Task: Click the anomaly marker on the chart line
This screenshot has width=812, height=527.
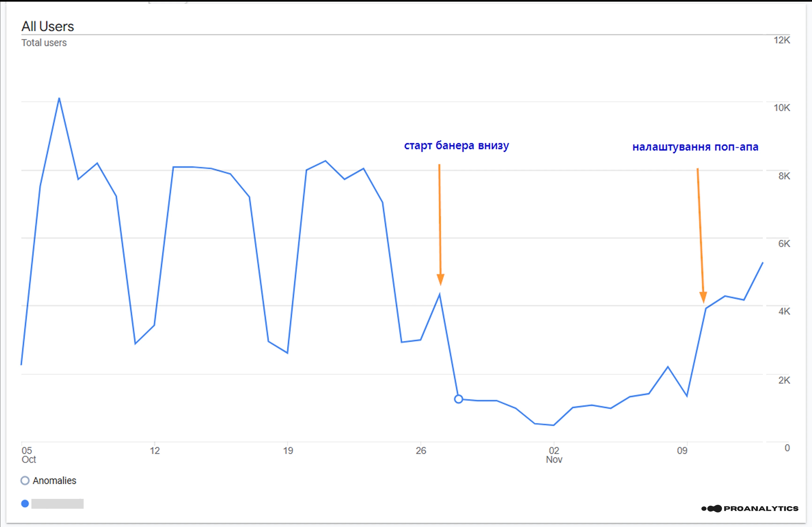Action: [x=458, y=399]
